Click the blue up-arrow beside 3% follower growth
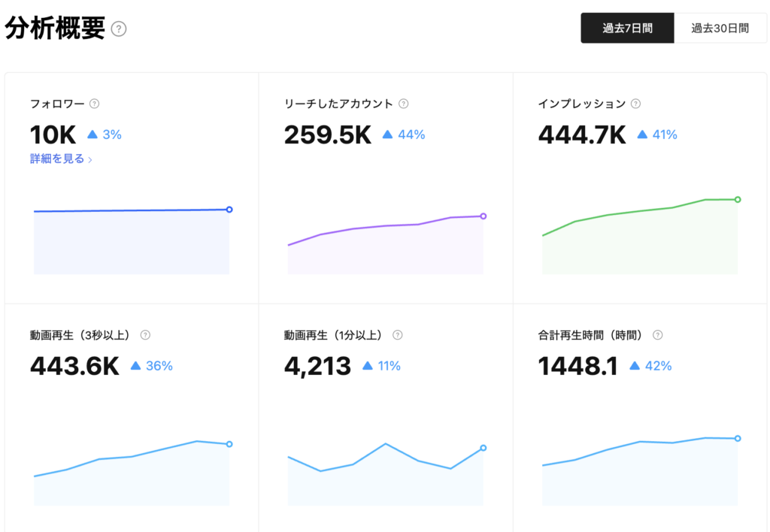 [x=92, y=135]
